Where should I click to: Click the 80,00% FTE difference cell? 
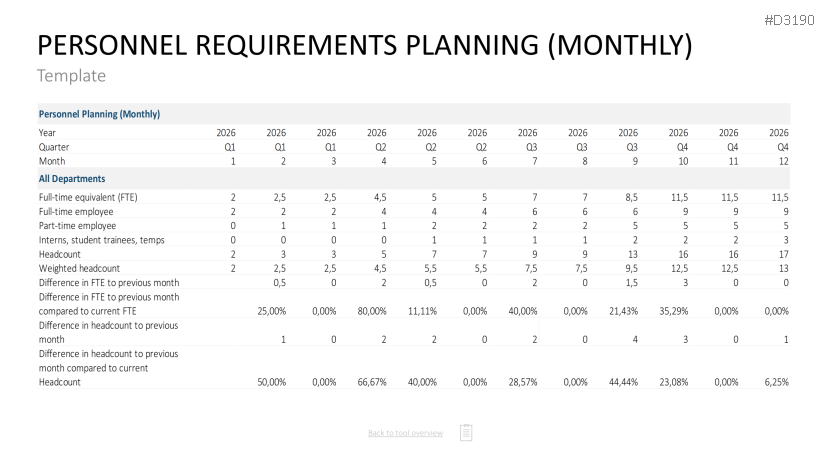click(371, 311)
